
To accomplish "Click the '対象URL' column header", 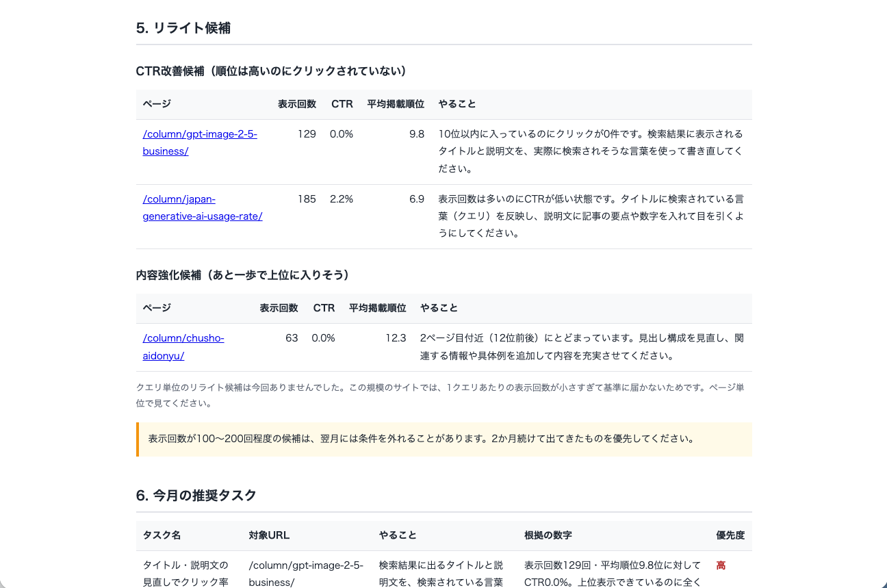I will click(269, 535).
